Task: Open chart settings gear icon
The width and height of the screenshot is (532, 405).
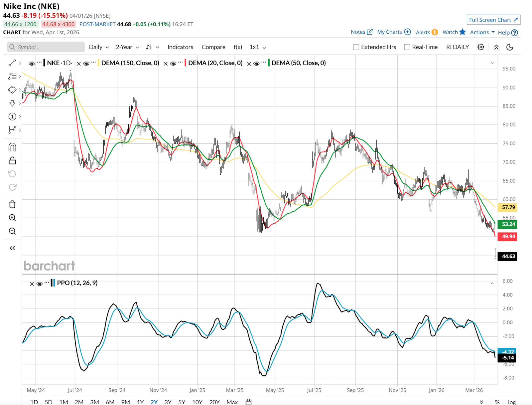Action: [x=480, y=47]
